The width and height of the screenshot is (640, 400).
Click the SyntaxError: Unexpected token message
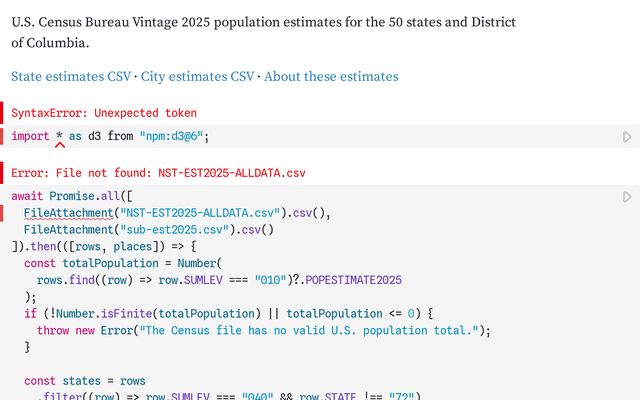coord(104,113)
